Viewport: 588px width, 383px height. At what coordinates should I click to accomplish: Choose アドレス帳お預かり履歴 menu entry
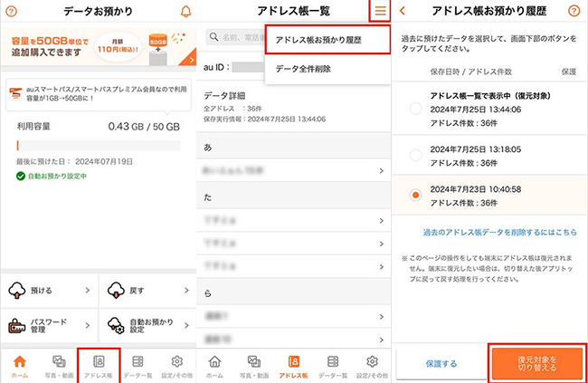click(x=327, y=40)
